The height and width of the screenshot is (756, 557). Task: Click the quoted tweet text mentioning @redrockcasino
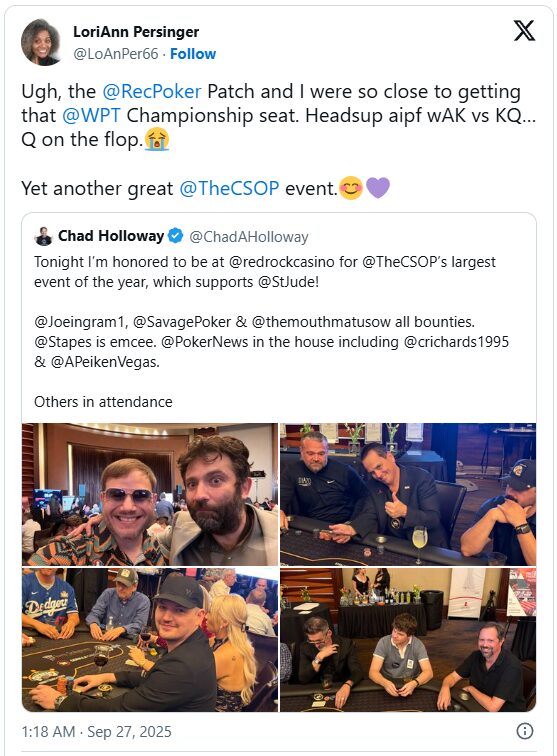(265, 271)
